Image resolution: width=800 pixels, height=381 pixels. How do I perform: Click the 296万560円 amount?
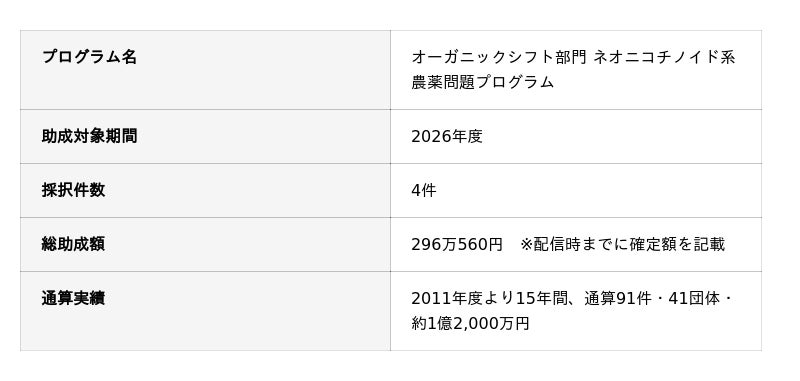click(x=457, y=244)
